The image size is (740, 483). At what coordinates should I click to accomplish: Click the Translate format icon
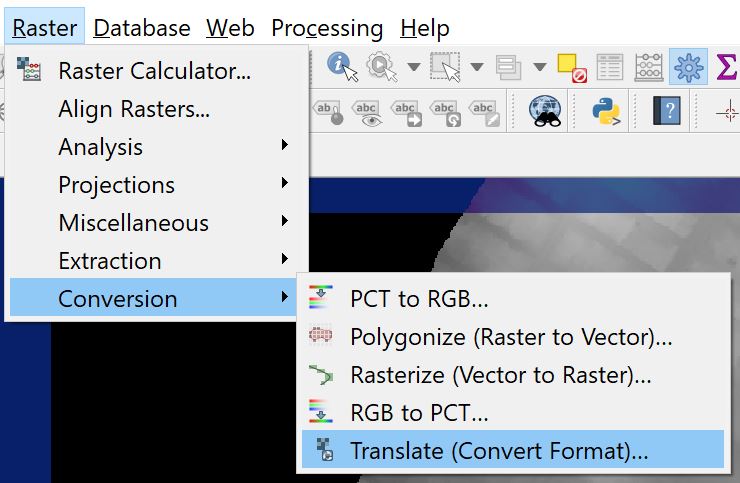pyautogui.click(x=325, y=449)
